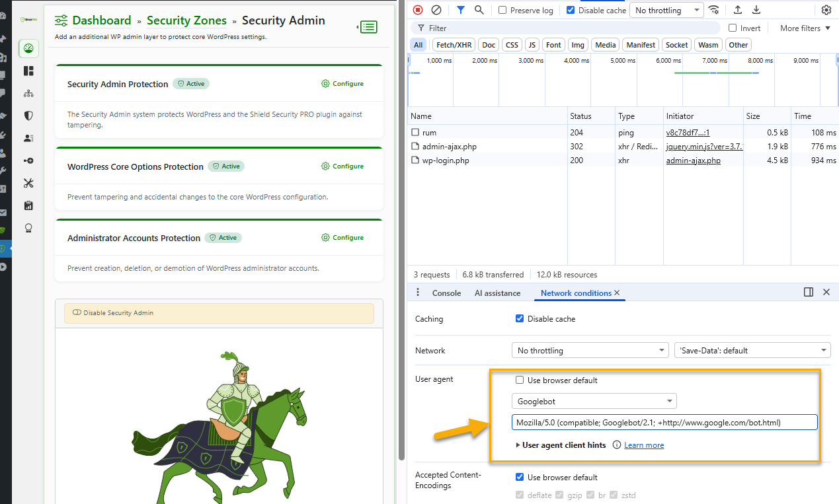The image size is (839, 504).
Task: Select the Shield dashboard gauge icon
Action: pos(28,48)
